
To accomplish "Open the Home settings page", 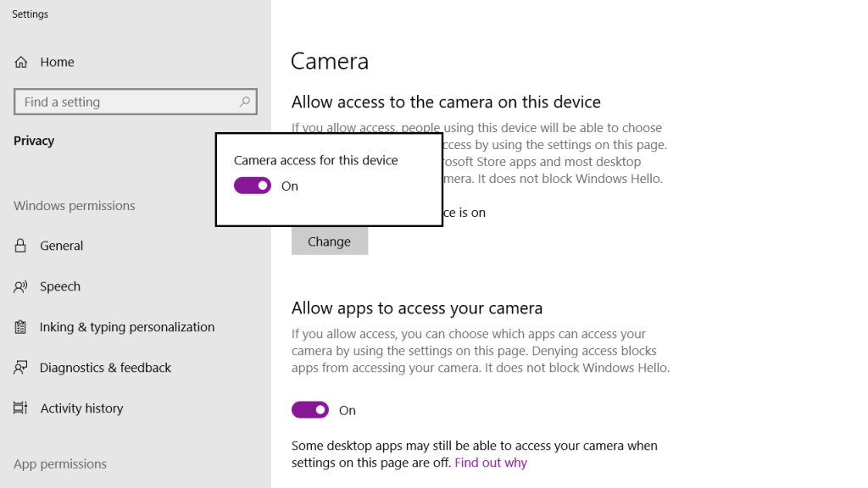I will pos(57,62).
